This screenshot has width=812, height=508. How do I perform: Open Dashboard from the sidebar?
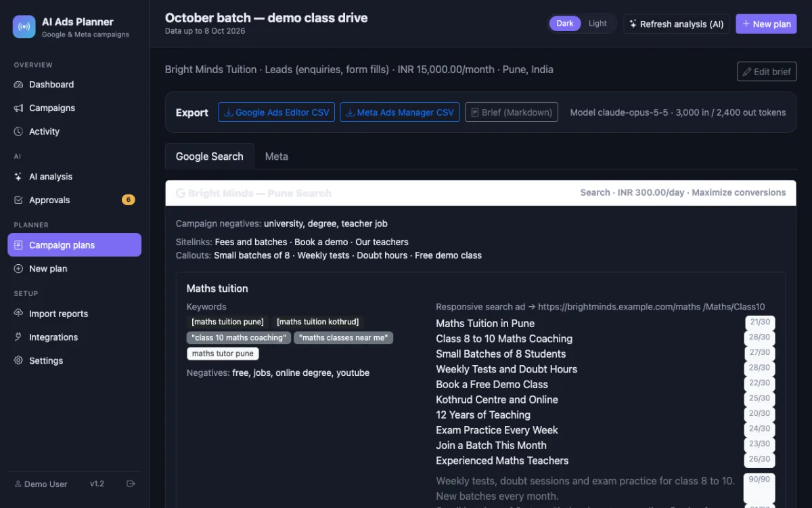click(x=74, y=85)
